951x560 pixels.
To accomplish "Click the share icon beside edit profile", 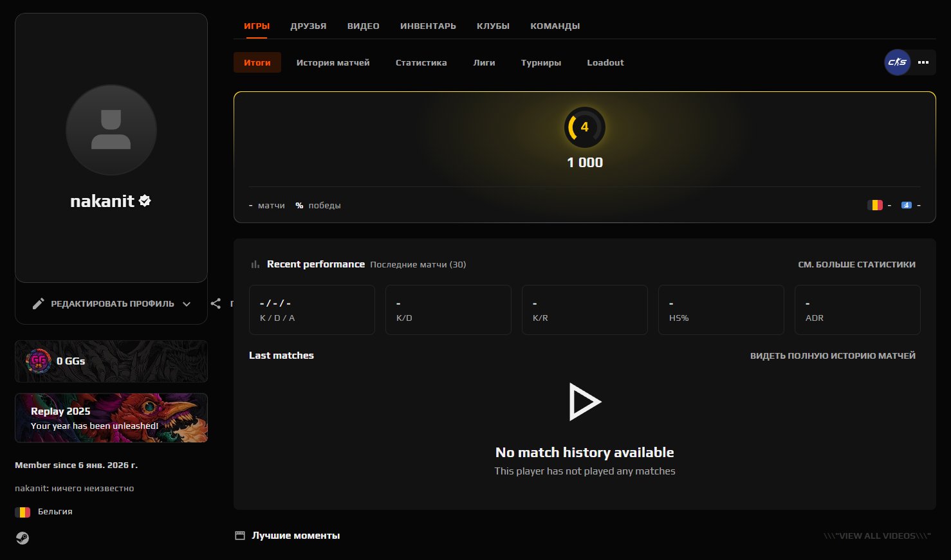I will (x=216, y=303).
